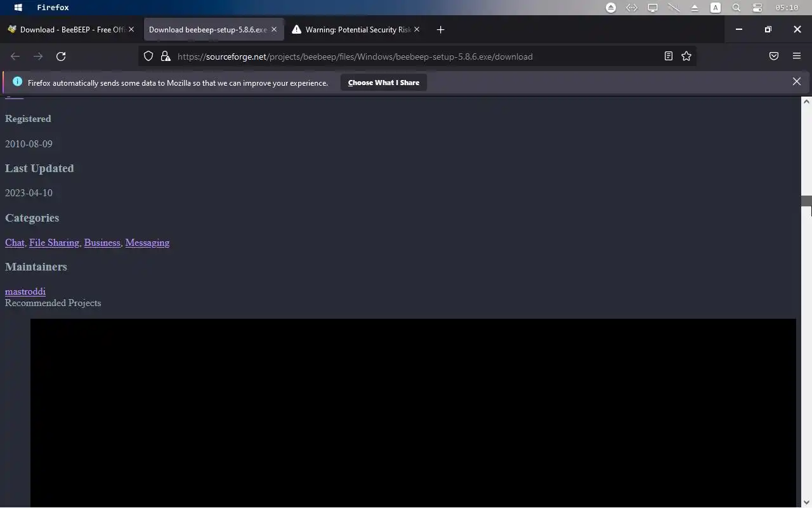The image size is (812, 508).
Task: Click the plain eject triangle icon in the tray
Action: tap(695, 8)
